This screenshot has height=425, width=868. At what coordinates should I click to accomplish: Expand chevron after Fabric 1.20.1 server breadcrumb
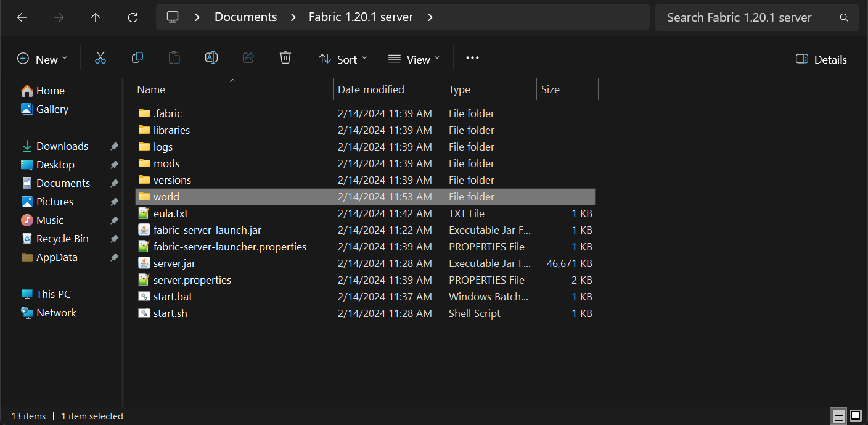tap(430, 17)
